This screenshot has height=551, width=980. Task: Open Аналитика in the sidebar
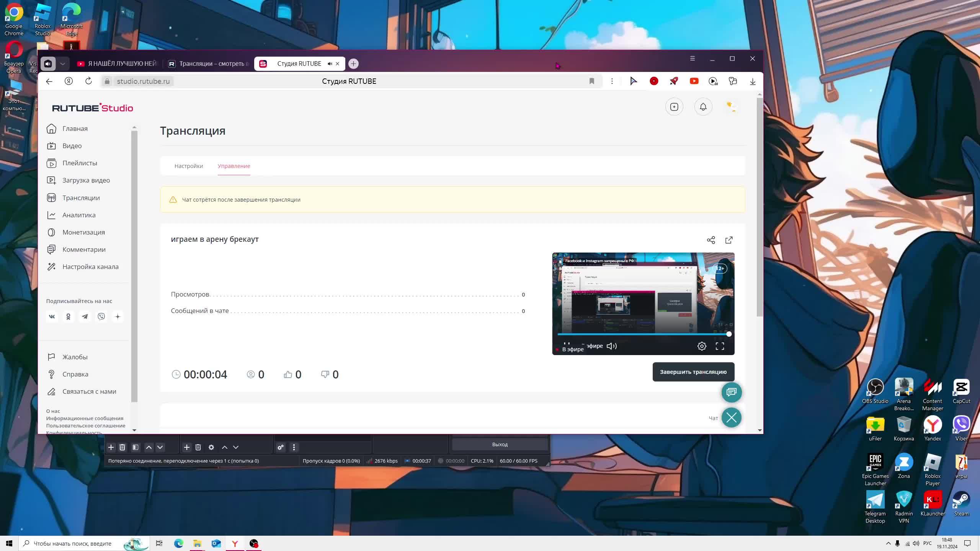79,215
